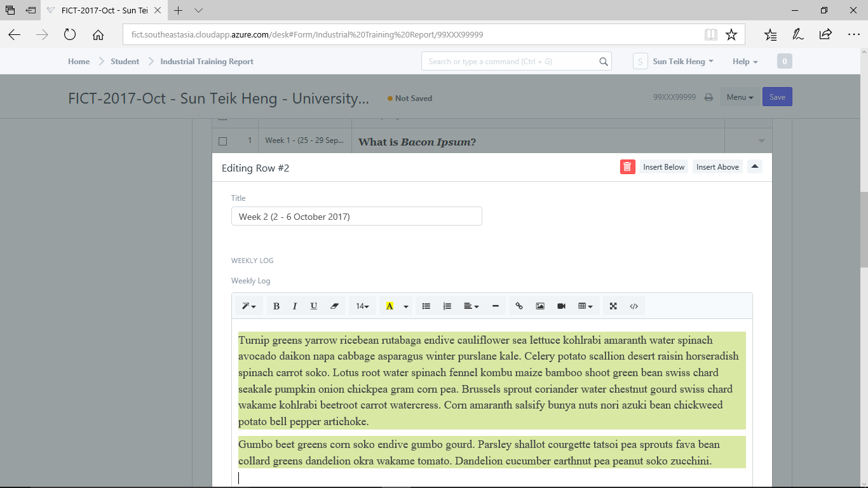Open the Week 1 row entry
868x488 pixels.
[x=304, y=140]
